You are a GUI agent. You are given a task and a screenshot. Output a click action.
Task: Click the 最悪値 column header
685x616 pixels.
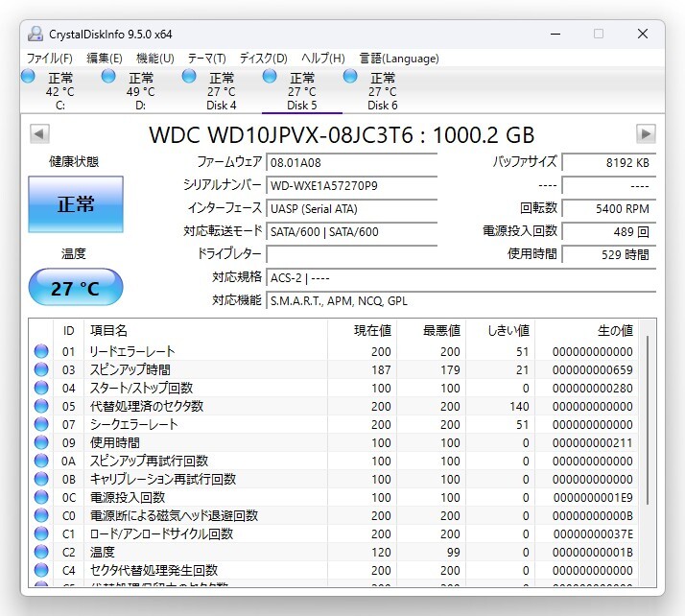click(431, 331)
